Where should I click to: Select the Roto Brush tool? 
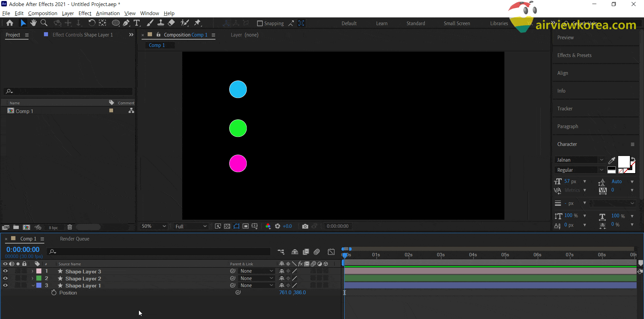pyautogui.click(x=185, y=23)
